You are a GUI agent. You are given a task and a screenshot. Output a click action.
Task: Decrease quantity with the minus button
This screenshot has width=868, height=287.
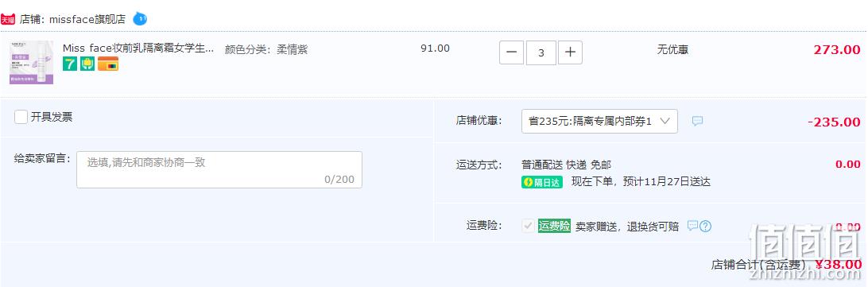(x=512, y=52)
